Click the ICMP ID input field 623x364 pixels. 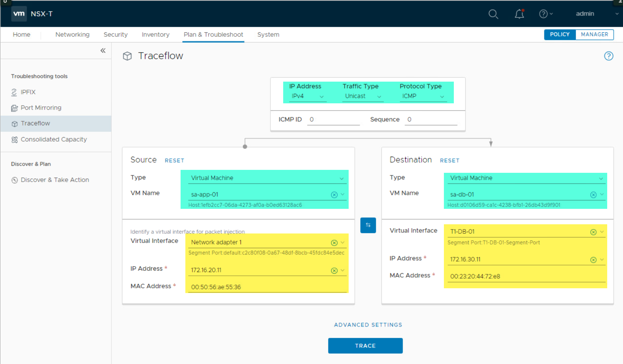[333, 119]
